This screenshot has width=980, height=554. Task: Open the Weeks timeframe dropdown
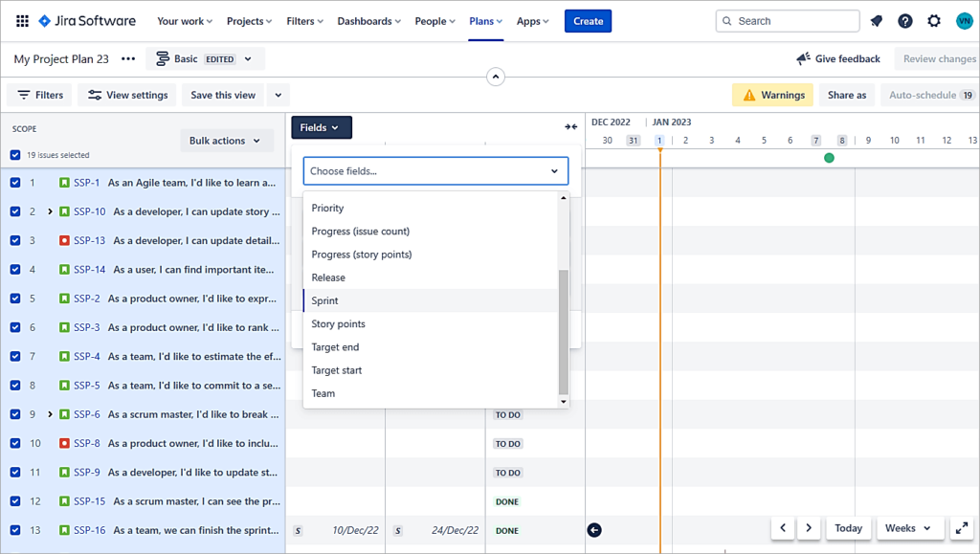click(907, 528)
